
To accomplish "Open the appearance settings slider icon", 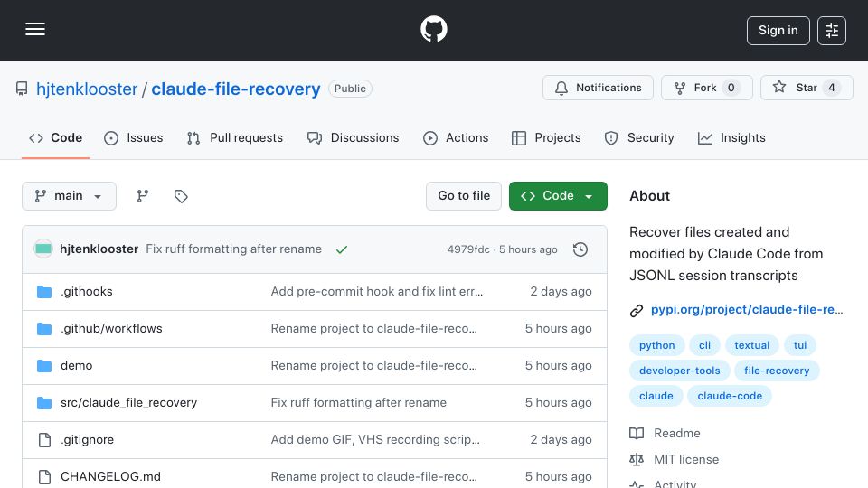I will coord(832,31).
